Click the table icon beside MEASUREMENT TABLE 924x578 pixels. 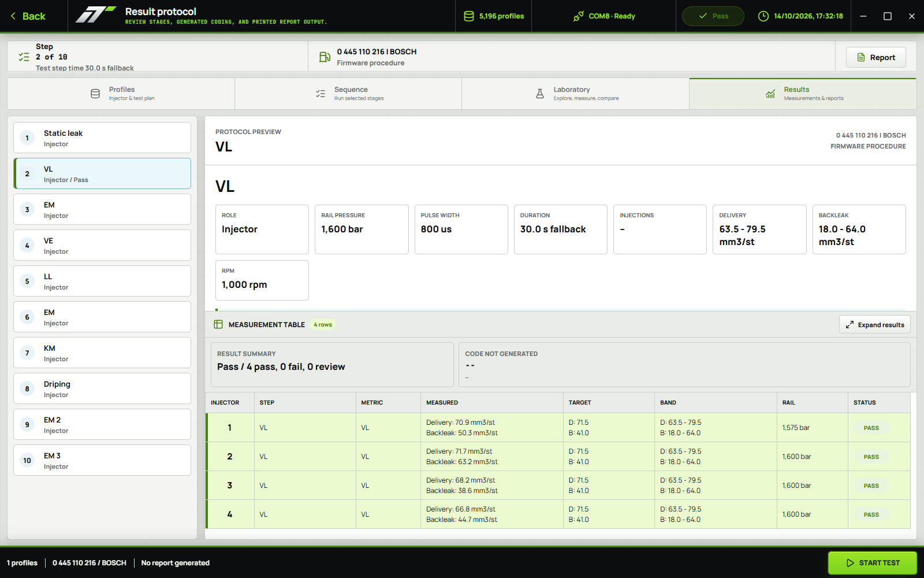(x=218, y=324)
